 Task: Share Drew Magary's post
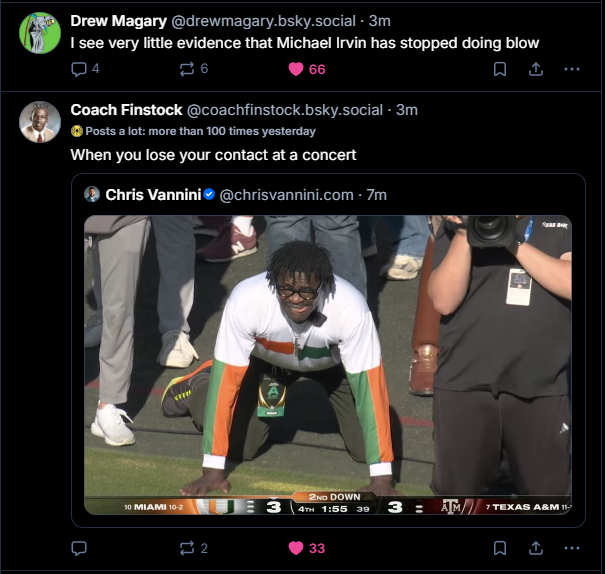pyautogui.click(x=536, y=69)
